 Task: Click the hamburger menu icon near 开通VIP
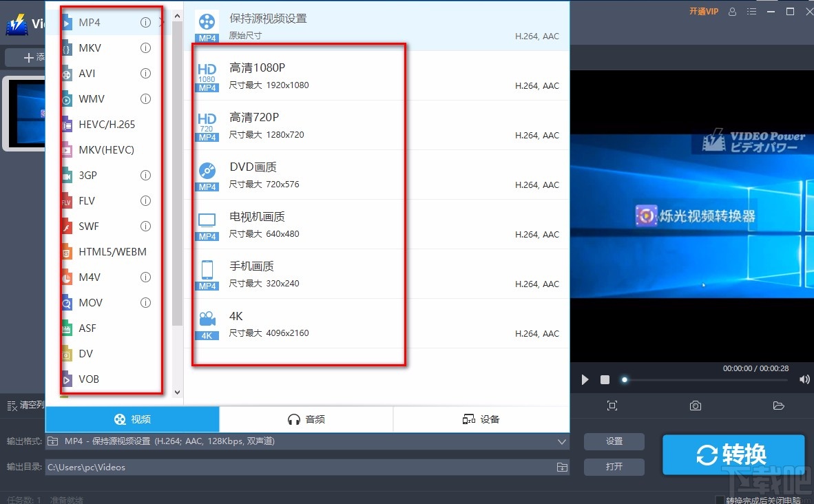pyautogui.click(x=751, y=12)
